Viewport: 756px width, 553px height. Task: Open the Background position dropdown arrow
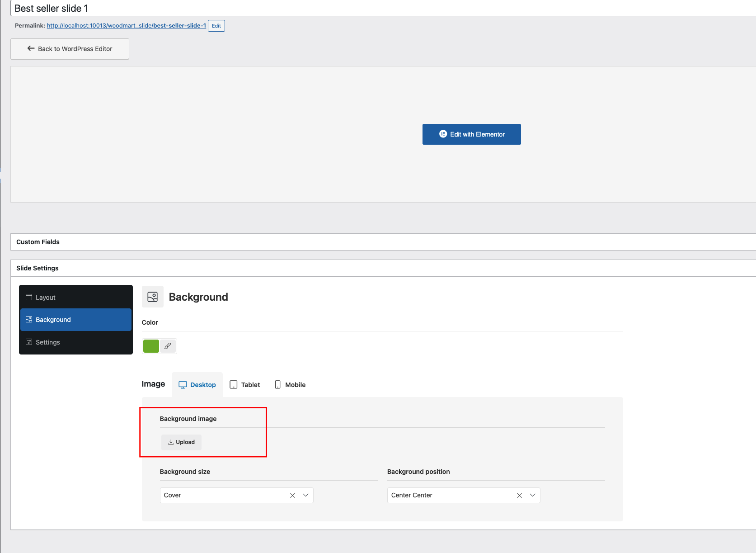pos(533,495)
